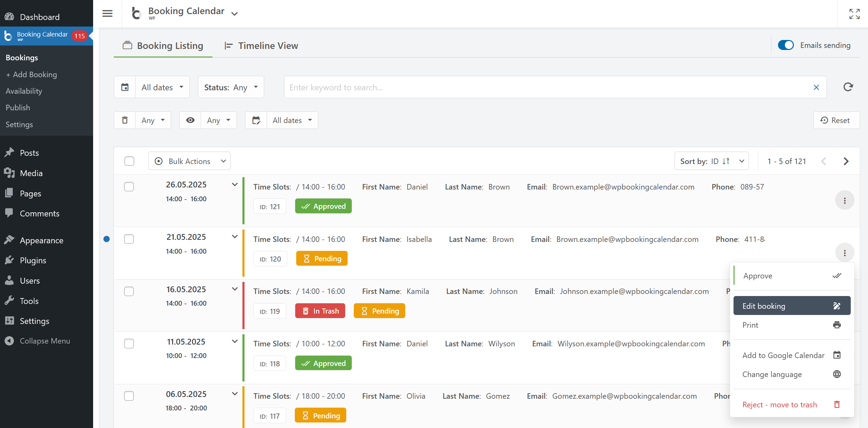Open the creation All dates dropdown

tap(292, 120)
